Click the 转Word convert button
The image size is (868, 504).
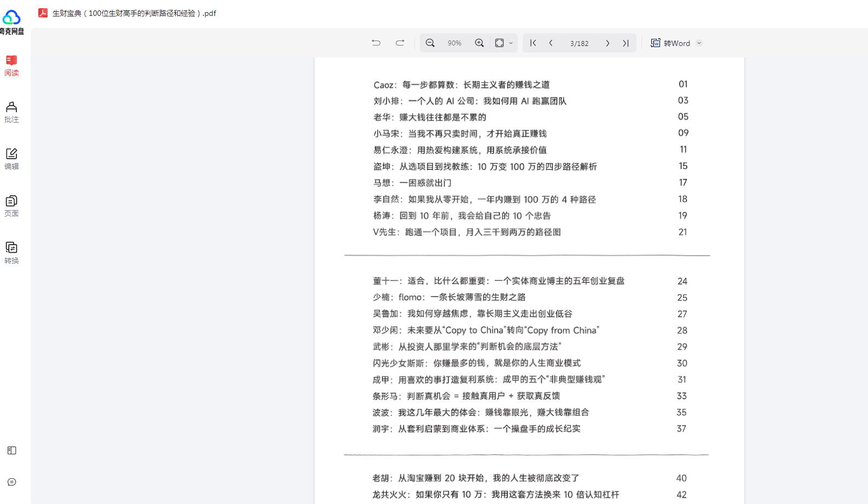pos(670,43)
